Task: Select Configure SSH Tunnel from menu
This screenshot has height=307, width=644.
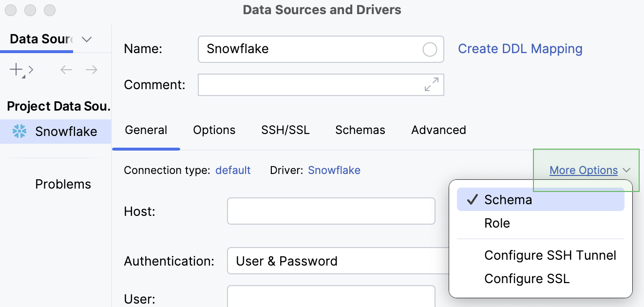Action: pos(550,255)
